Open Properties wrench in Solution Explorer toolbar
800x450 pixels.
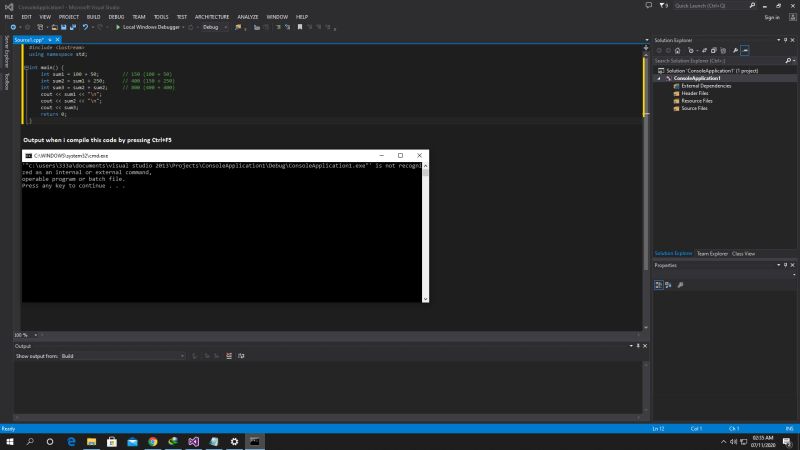(x=735, y=51)
